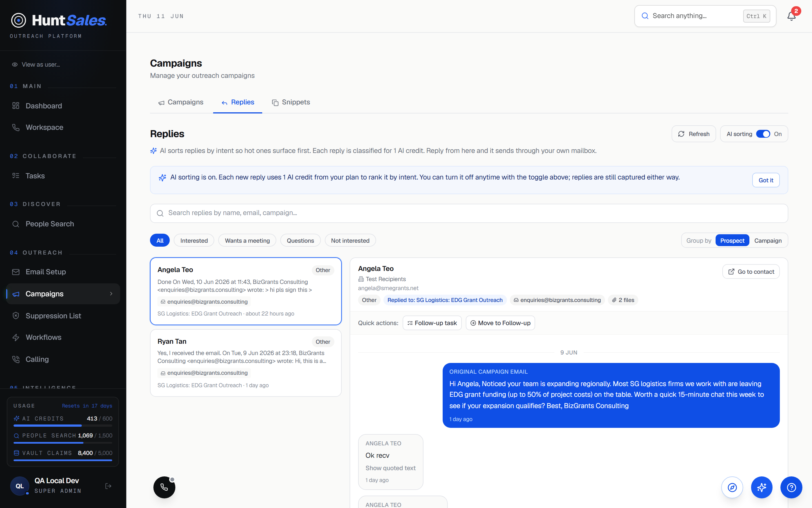Click the eye icon beside View as user
This screenshot has width=812, height=508.
coord(15,65)
